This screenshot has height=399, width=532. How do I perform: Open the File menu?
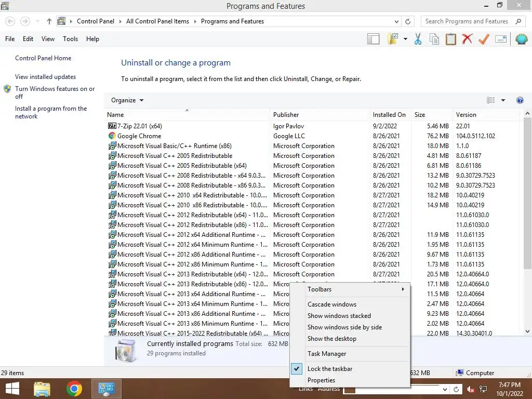point(10,39)
